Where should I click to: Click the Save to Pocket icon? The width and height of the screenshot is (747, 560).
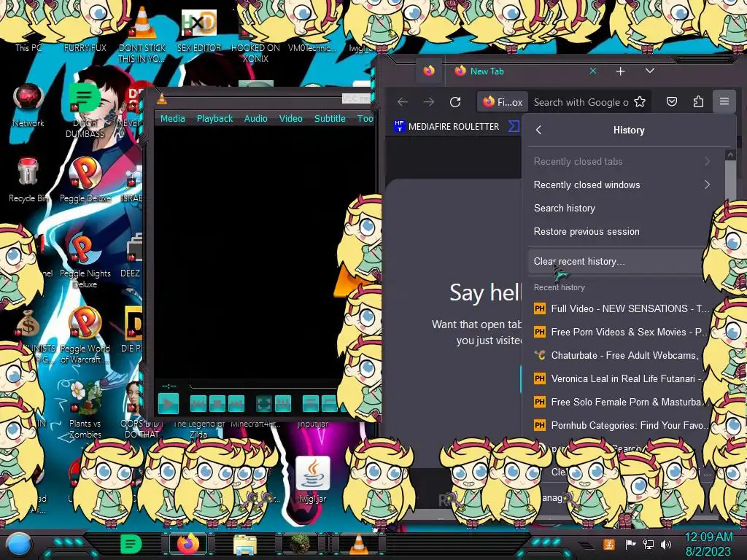672,102
